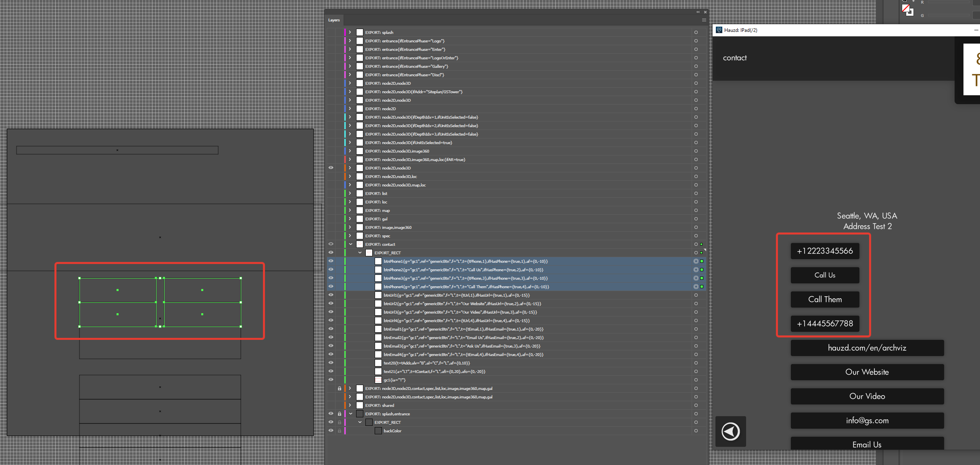The height and width of the screenshot is (465, 980).
Task: Hide the btnUrl1 layer via eye icon
Action: click(x=331, y=295)
